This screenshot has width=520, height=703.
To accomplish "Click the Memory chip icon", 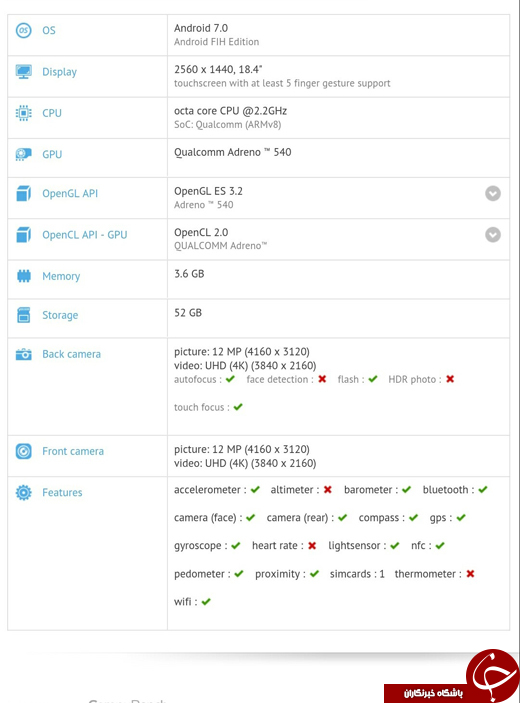I will tap(24, 276).
